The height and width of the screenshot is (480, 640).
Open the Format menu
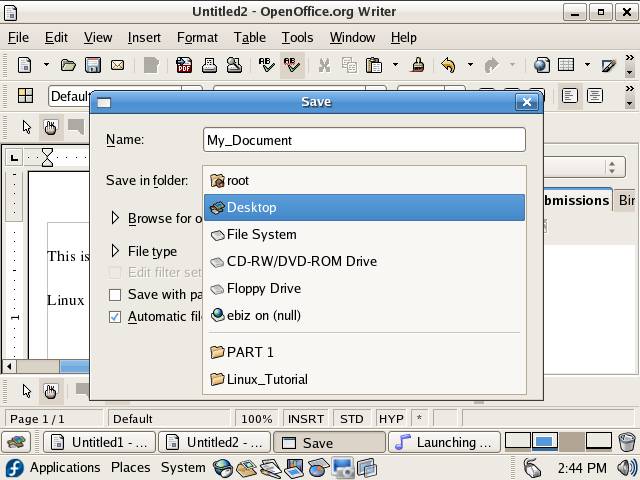click(x=197, y=37)
